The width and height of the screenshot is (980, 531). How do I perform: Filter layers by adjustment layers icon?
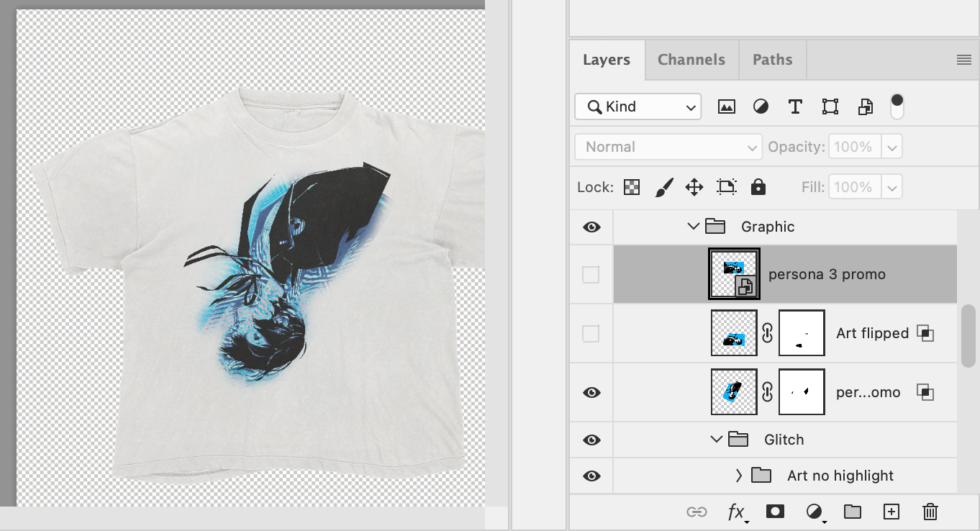point(761,107)
